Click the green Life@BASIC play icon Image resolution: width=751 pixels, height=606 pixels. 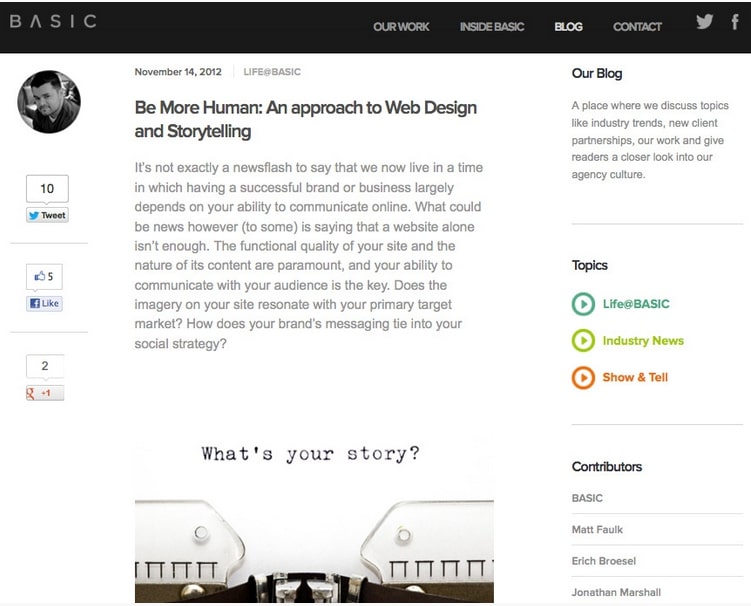pos(582,304)
